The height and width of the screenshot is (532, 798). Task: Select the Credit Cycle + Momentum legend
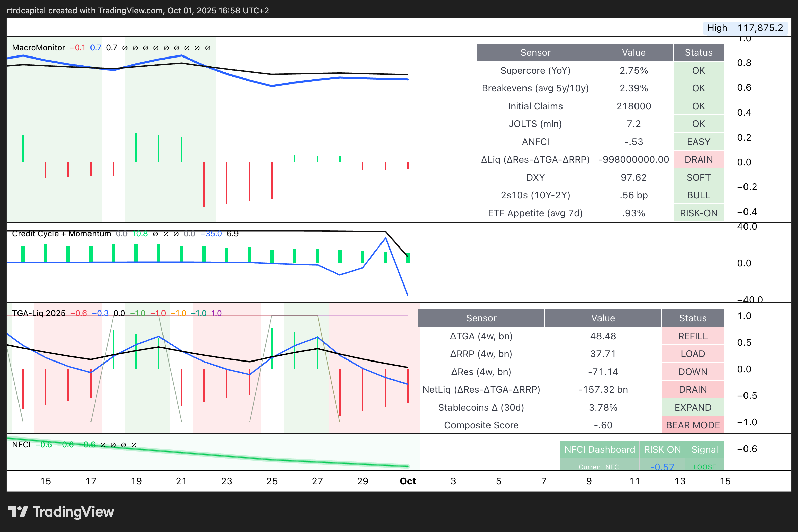coord(62,234)
